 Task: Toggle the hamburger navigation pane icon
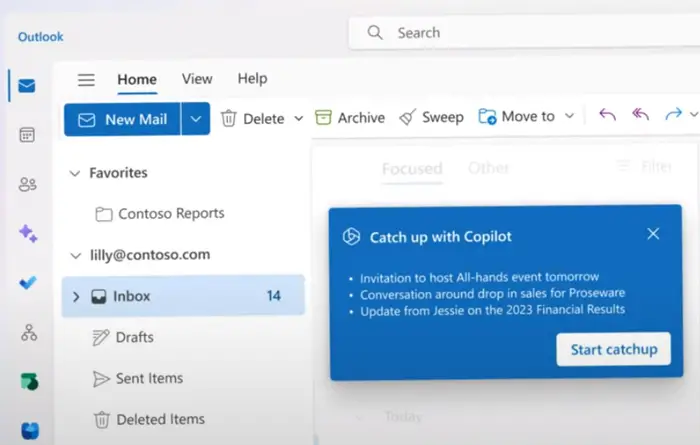tap(86, 80)
